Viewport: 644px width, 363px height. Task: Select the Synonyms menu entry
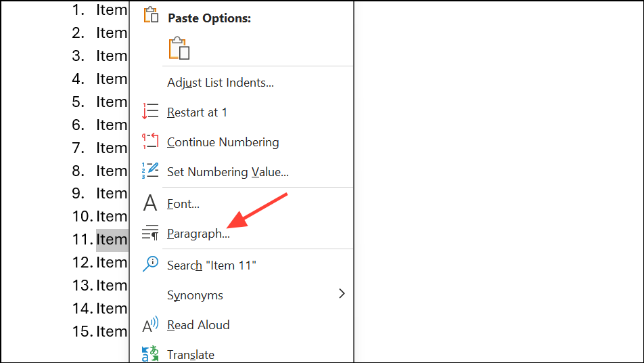195,295
